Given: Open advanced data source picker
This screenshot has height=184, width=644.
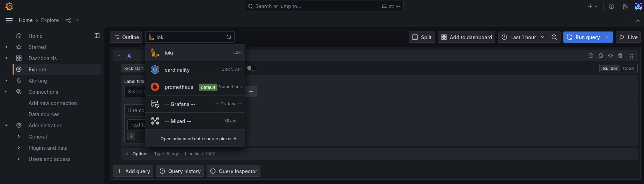Looking at the screenshot, I should click(198, 139).
